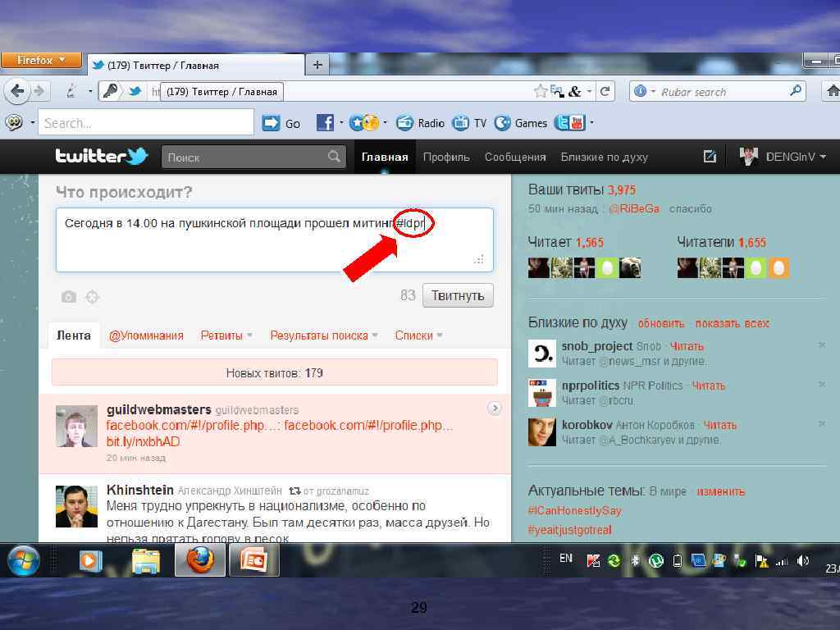840x630 pixels.
Task: Click the Facebook toolbar icon
Action: click(x=325, y=123)
